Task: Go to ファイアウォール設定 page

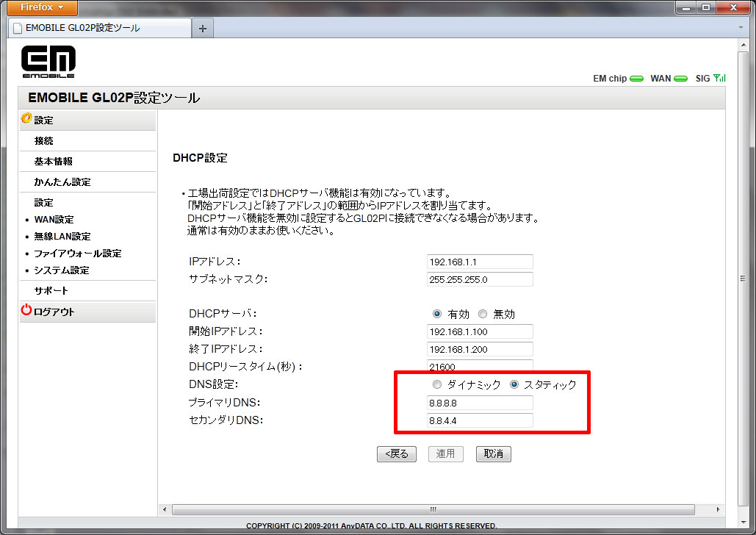Action: pos(78,254)
